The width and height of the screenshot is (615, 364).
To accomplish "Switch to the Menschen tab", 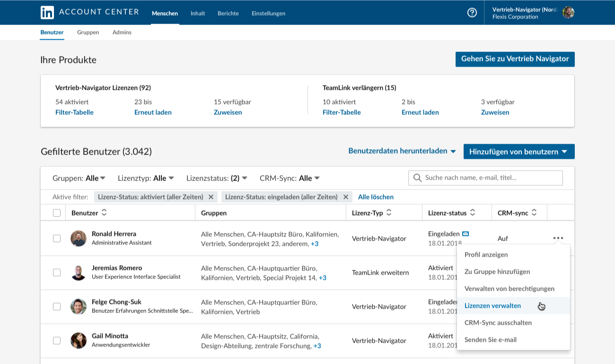I will click(x=165, y=13).
